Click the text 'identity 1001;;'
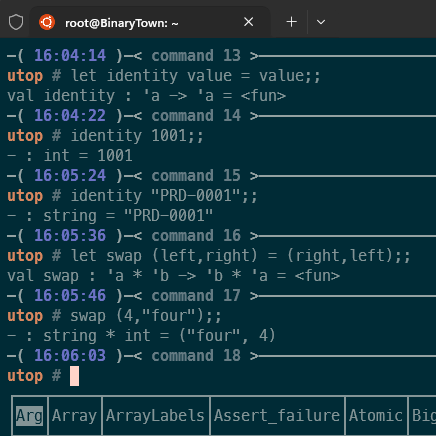This screenshot has width=436, height=436. 137,136
